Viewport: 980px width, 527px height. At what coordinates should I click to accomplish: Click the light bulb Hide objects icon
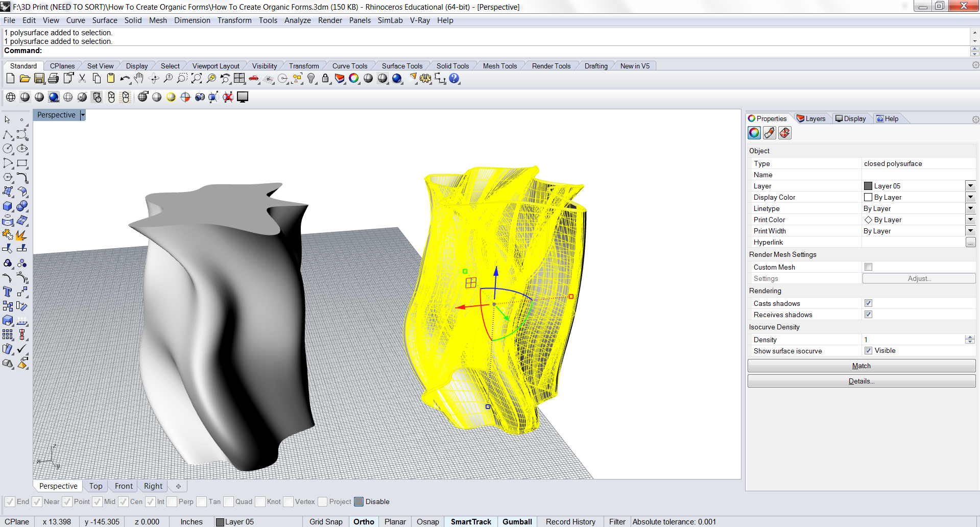[x=311, y=79]
